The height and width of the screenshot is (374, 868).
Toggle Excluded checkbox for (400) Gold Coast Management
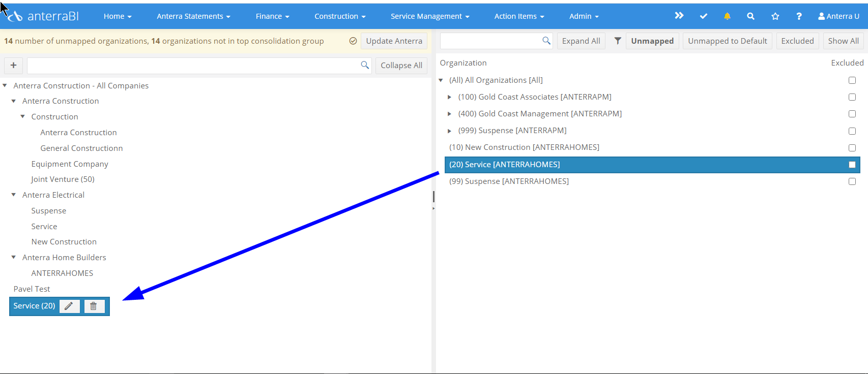pos(852,114)
